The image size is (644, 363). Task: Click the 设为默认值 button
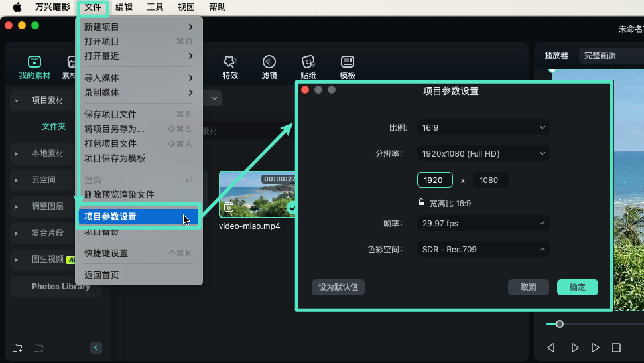(338, 287)
